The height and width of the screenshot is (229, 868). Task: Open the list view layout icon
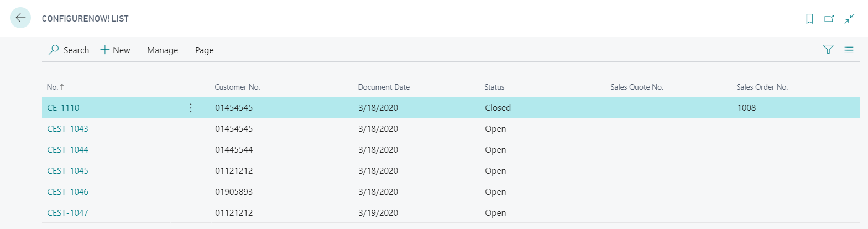click(x=849, y=50)
